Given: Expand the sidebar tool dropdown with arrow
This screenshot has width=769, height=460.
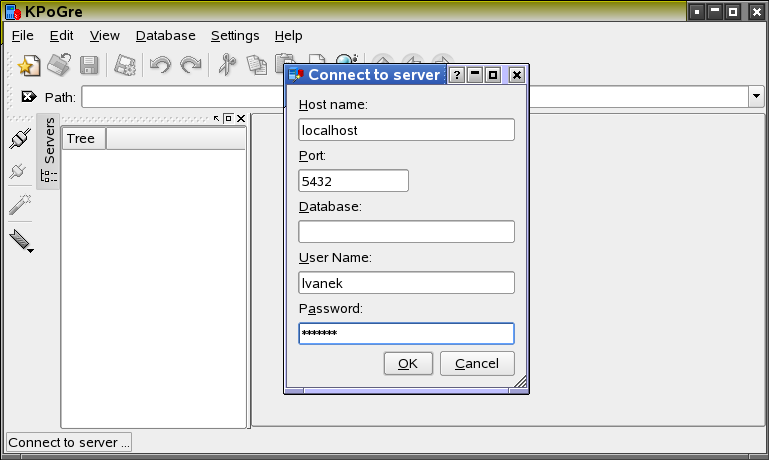Looking at the screenshot, I should click(21, 241).
